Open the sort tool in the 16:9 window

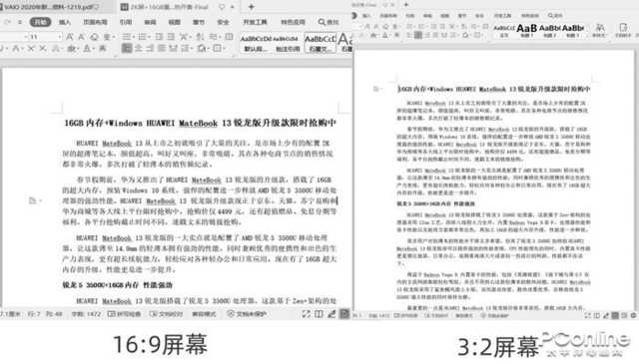pyautogui.click(x=201, y=37)
